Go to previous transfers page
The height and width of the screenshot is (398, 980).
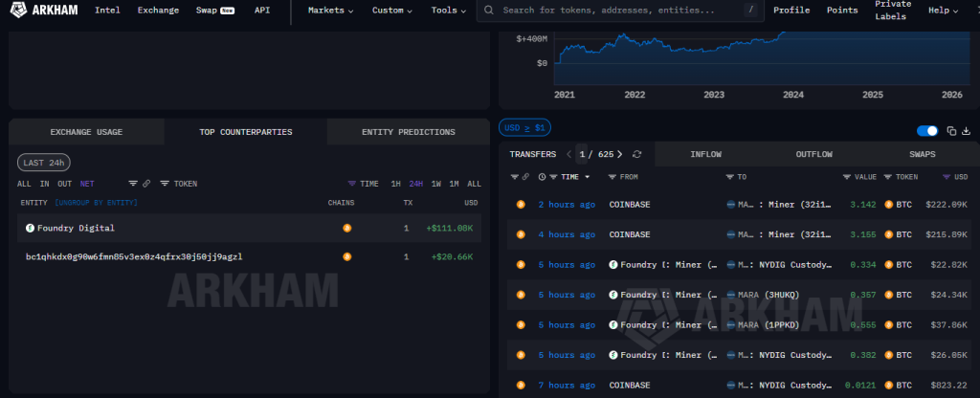(568, 154)
